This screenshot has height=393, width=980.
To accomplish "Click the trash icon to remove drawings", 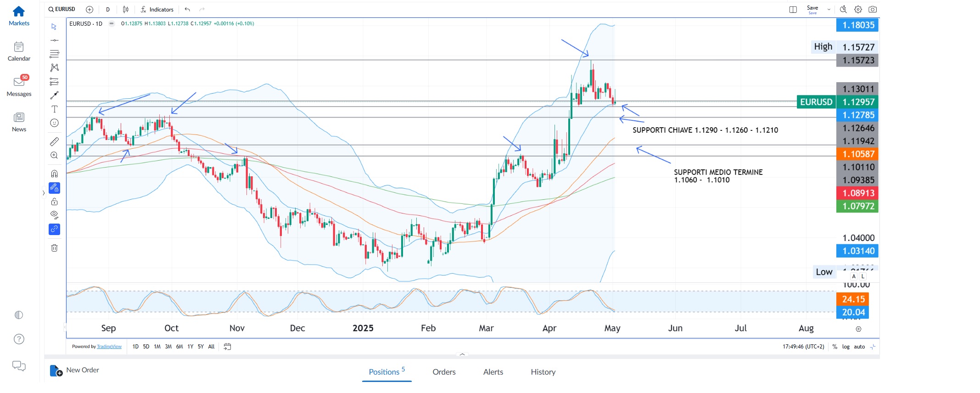I will point(54,248).
